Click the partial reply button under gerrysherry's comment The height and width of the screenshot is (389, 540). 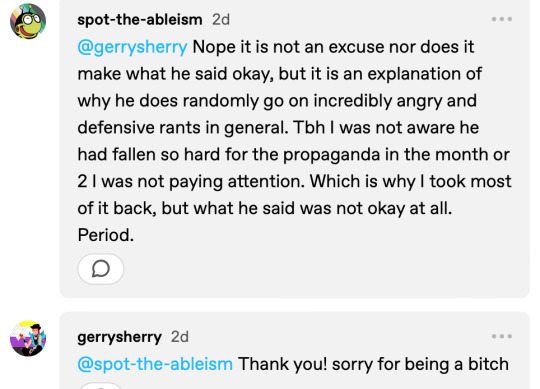click(101, 386)
